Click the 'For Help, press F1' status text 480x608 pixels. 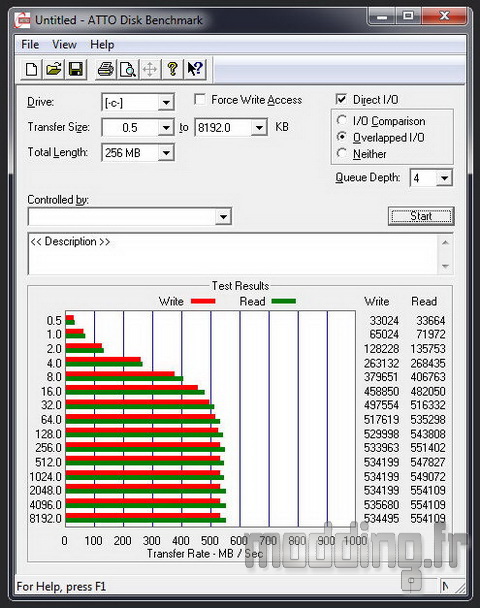point(61,586)
